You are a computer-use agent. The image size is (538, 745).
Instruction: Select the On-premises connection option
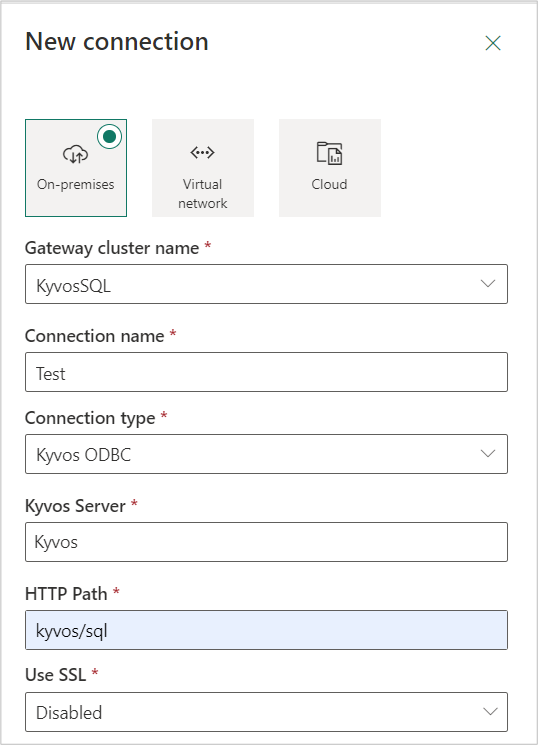pos(76,168)
